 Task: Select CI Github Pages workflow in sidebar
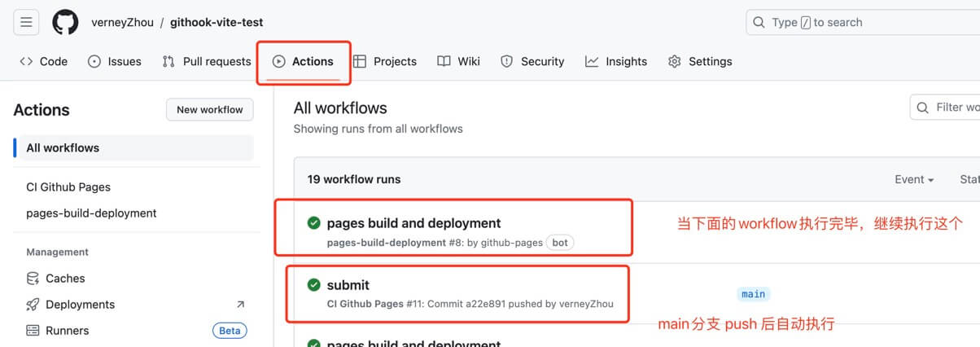68,187
